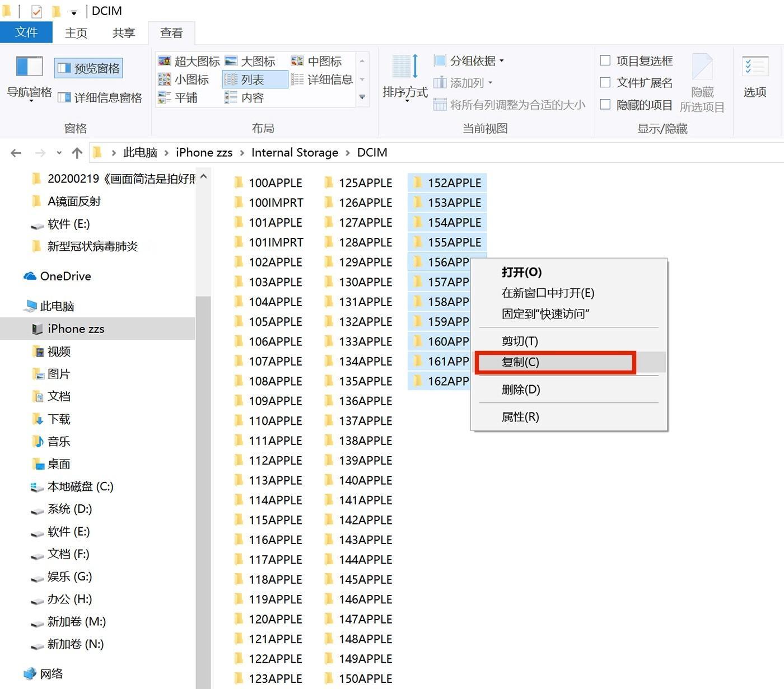Enable the 隐藏的项目 checkbox
This screenshot has height=689, width=784.
pyautogui.click(x=605, y=105)
